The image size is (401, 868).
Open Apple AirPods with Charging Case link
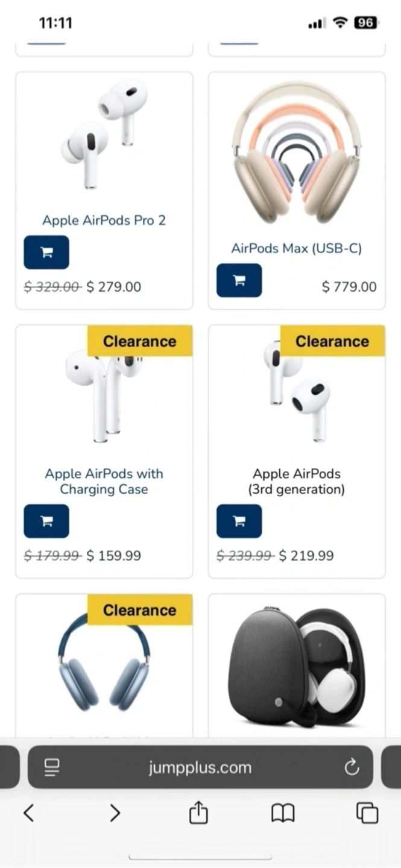click(x=104, y=482)
